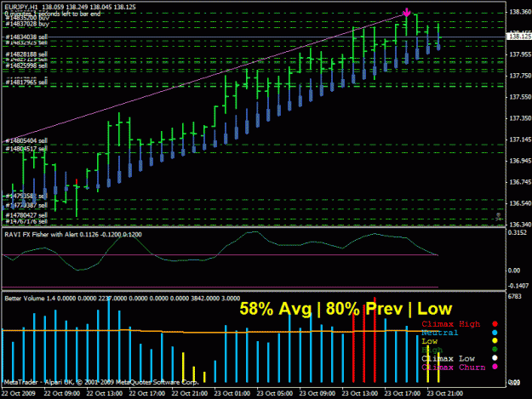Click the '23 Oct 17:00' time label
532x399 pixels.
click(x=403, y=394)
